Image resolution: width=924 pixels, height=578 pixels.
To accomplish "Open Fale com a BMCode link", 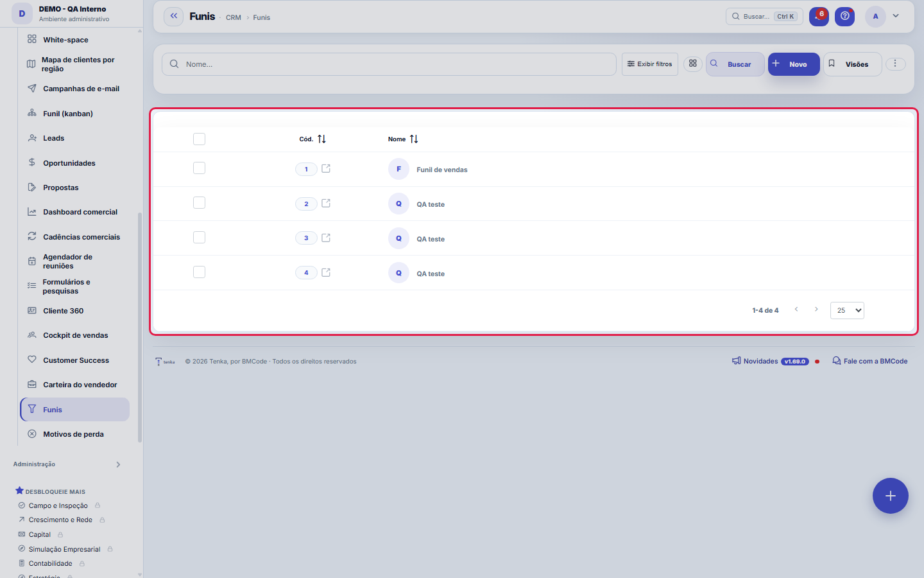I will (x=870, y=361).
